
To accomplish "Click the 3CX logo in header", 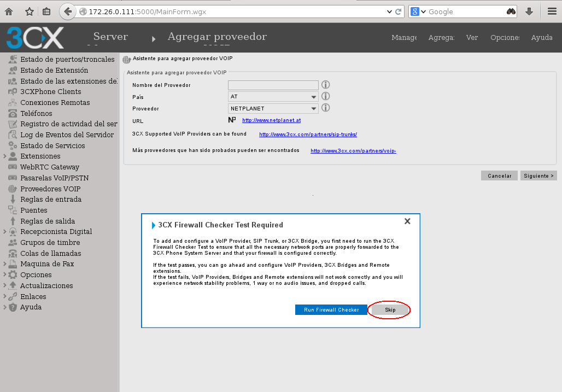I will coord(35,38).
